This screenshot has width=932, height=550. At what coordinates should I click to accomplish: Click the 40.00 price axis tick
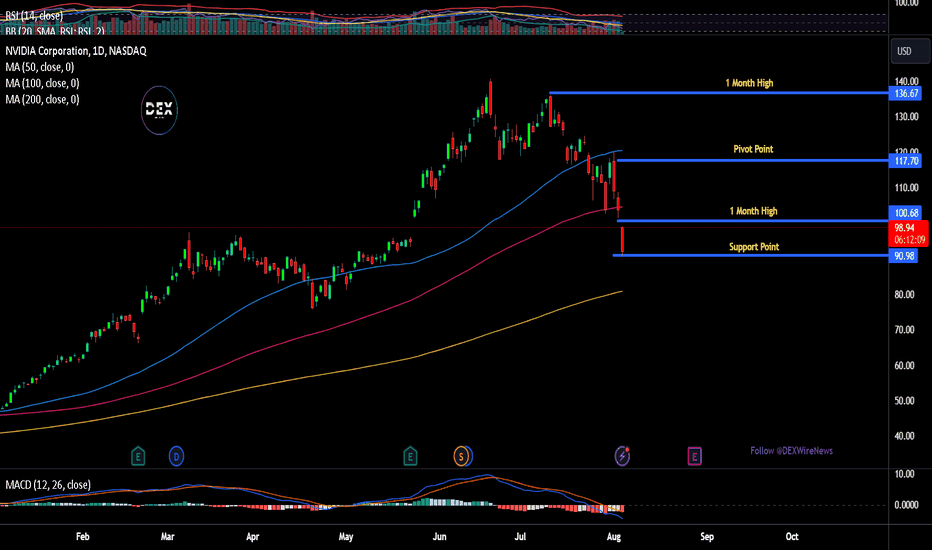[905, 436]
